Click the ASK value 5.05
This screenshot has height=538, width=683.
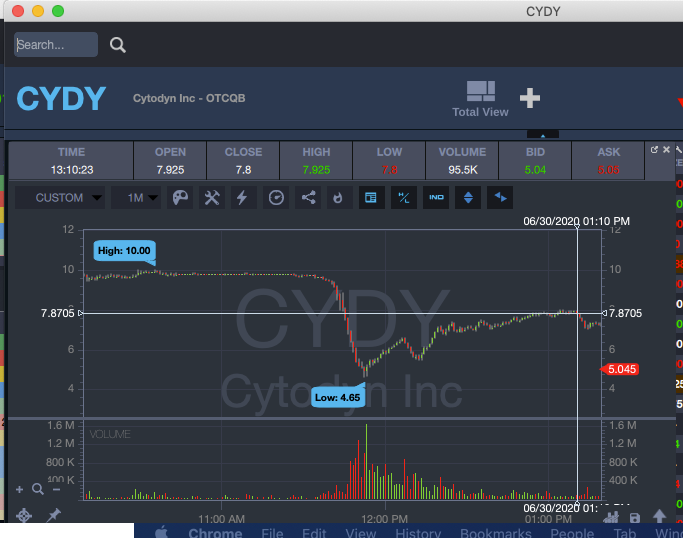coord(608,170)
